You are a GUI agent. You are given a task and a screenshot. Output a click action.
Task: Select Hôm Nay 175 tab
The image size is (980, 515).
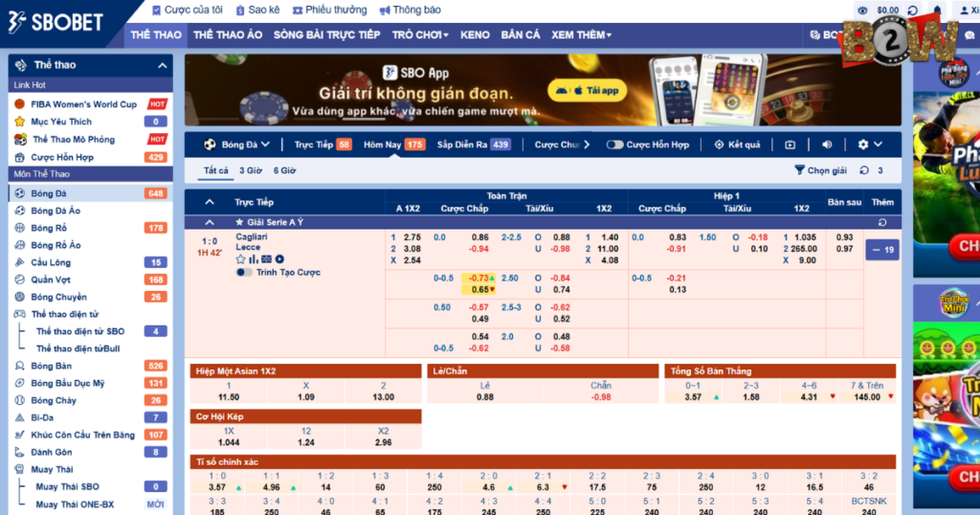click(x=393, y=145)
